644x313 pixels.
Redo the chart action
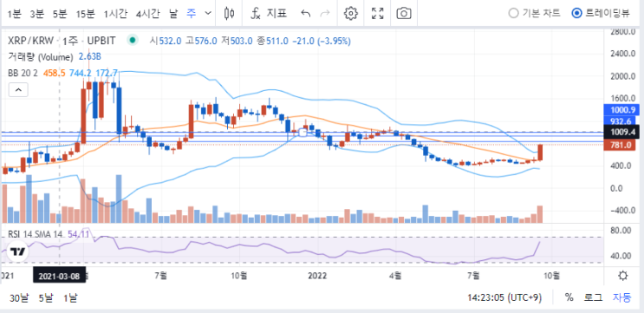(x=324, y=13)
